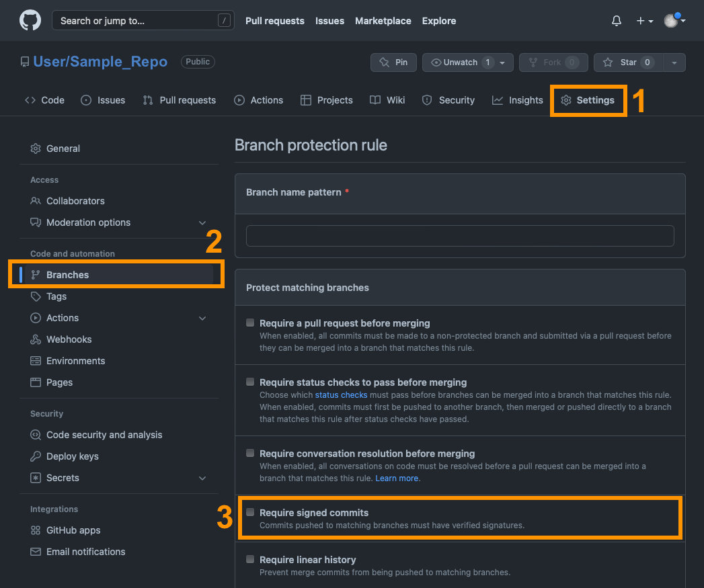Image resolution: width=704 pixels, height=588 pixels.
Task: Click the Branch name pattern field
Action: click(x=460, y=236)
